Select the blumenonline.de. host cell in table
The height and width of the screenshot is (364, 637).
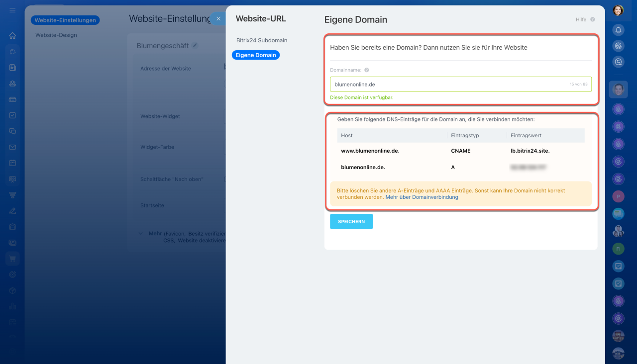(x=363, y=168)
